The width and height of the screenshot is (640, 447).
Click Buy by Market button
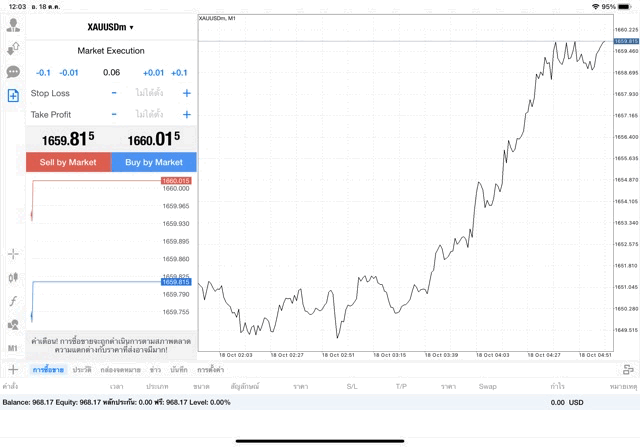154,162
